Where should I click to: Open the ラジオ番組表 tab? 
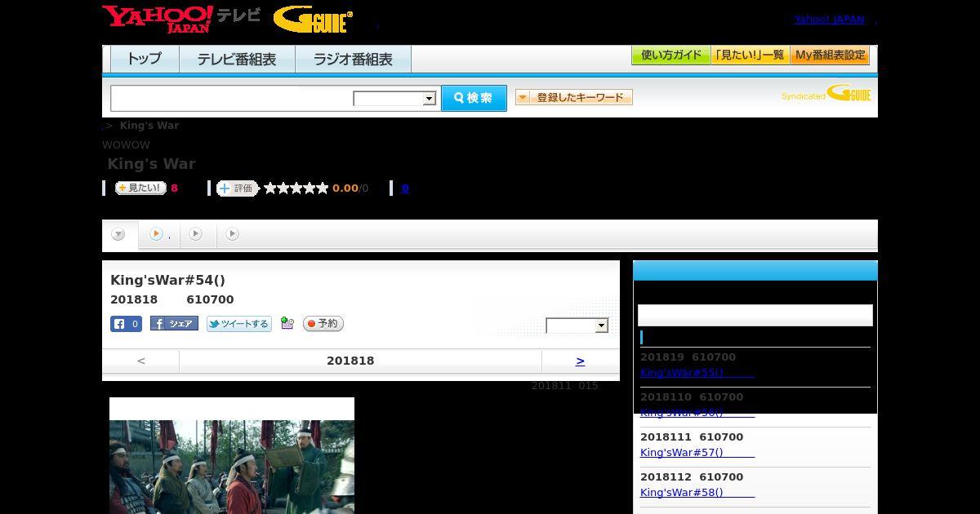click(x=353, y=60)
